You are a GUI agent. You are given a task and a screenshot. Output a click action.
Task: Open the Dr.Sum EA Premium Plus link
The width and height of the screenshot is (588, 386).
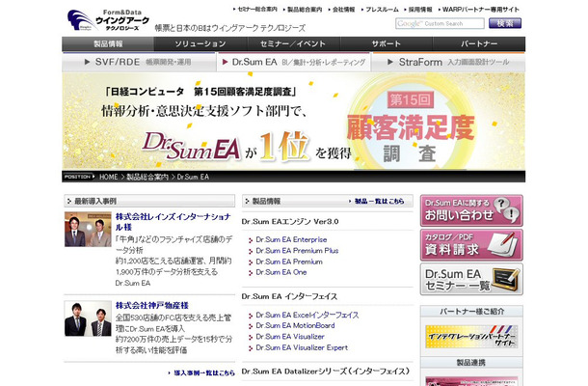[x=297, y=251]
